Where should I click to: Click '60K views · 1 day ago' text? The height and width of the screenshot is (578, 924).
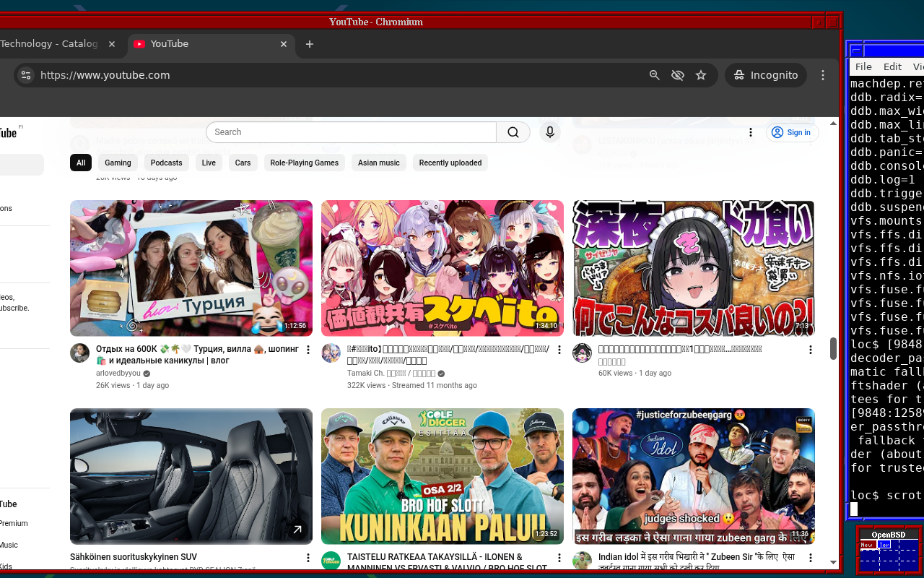pyautogui.click(x=635, y=373)
